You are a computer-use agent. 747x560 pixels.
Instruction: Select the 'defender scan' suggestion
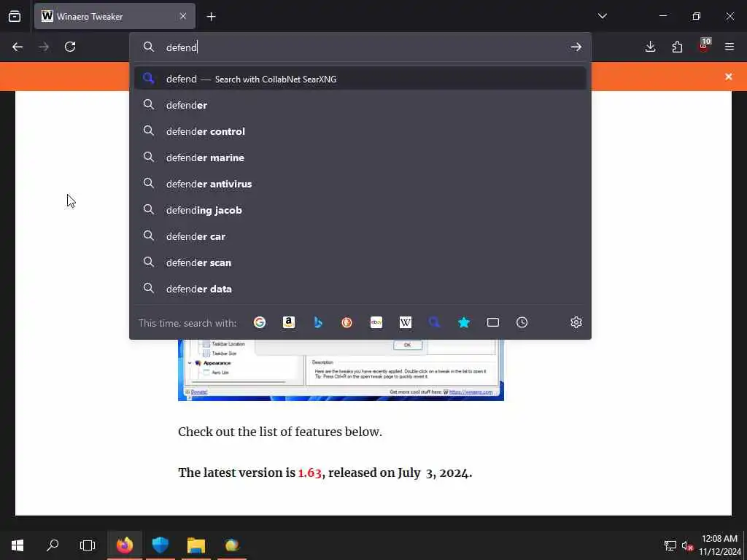click(360, 262)
